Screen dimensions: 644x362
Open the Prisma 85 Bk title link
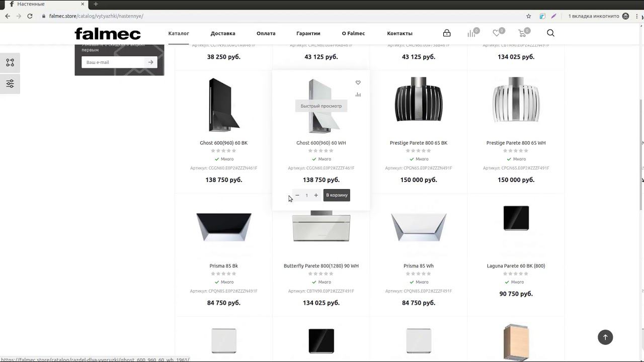click(x=224, y=266)
